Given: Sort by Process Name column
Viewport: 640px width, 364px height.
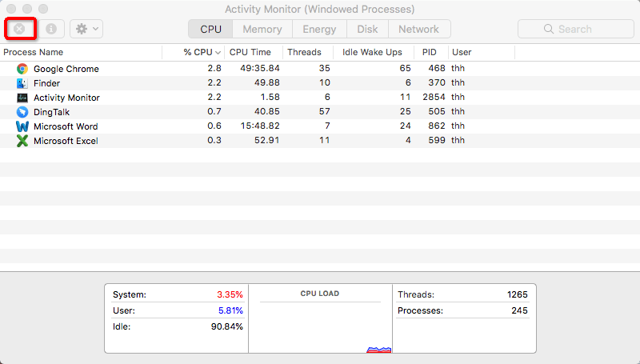Looking at the screenshot, I should (82, 52).
